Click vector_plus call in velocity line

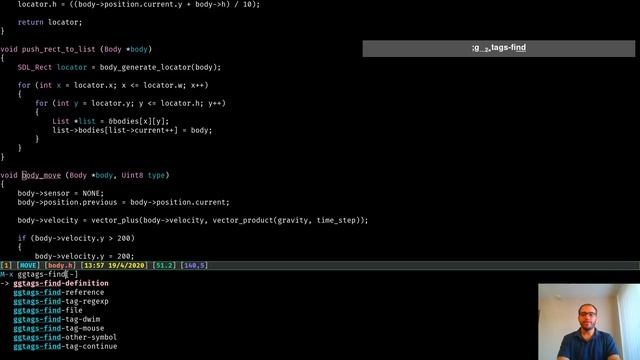pyautogui.click(x=115, y=220)
